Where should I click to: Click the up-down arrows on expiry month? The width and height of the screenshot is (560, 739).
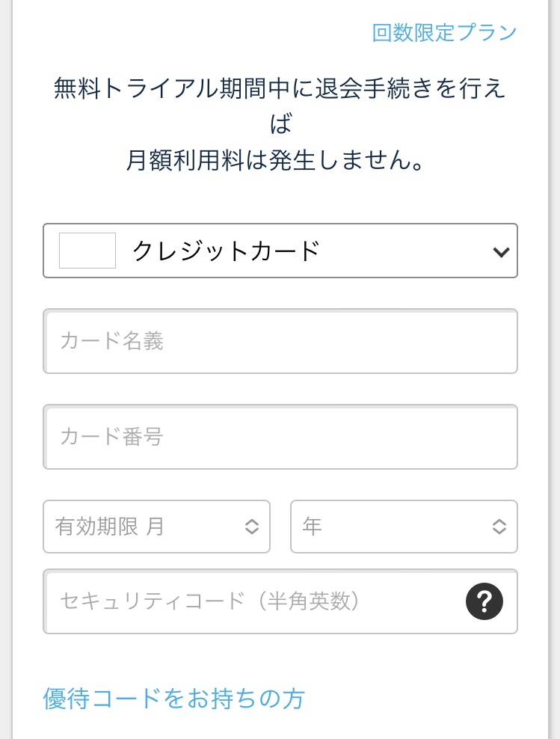click(252, 527)
